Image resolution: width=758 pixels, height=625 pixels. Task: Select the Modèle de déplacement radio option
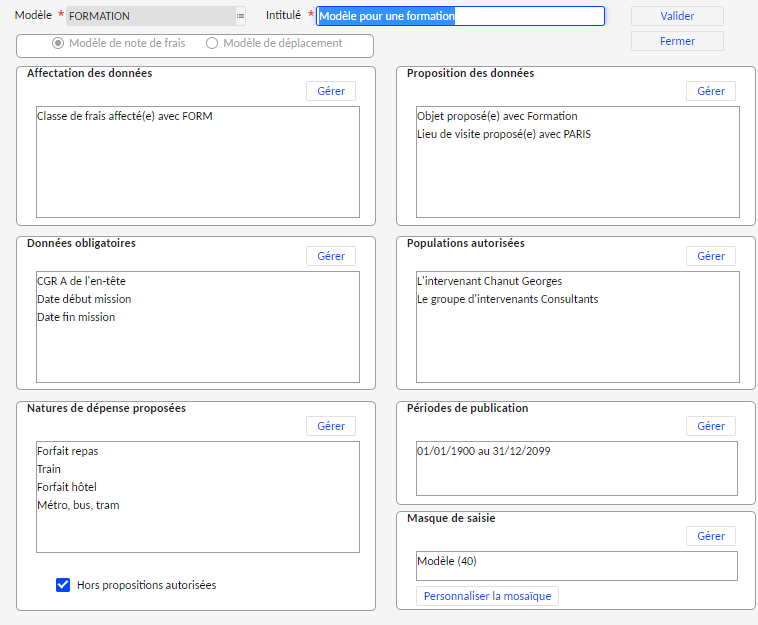(x=211, y=43)
